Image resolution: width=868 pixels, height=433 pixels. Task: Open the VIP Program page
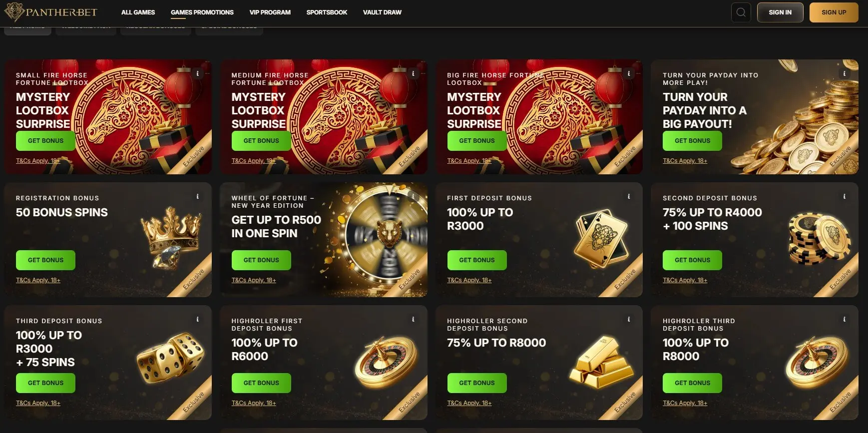click(x=270, y=12)
